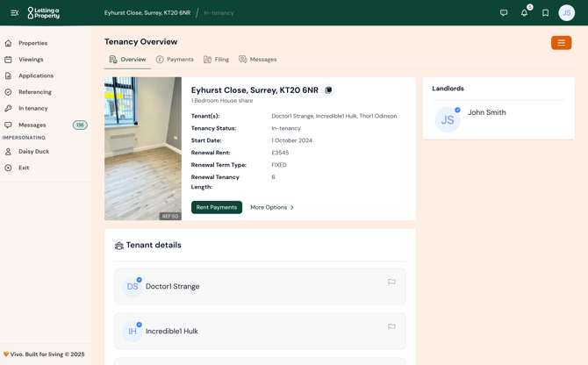
Task: Open the orange actions menu button
Action: point(561,43)
